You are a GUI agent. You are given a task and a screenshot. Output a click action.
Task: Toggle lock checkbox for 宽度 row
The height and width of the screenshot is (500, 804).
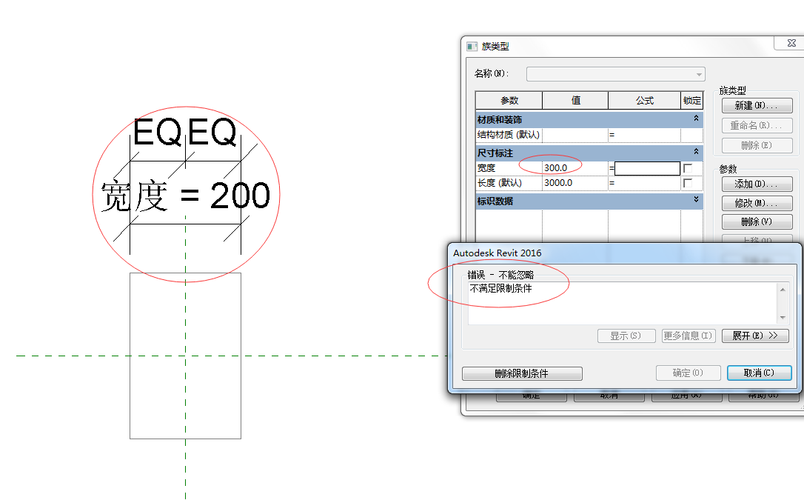point(688,168)
